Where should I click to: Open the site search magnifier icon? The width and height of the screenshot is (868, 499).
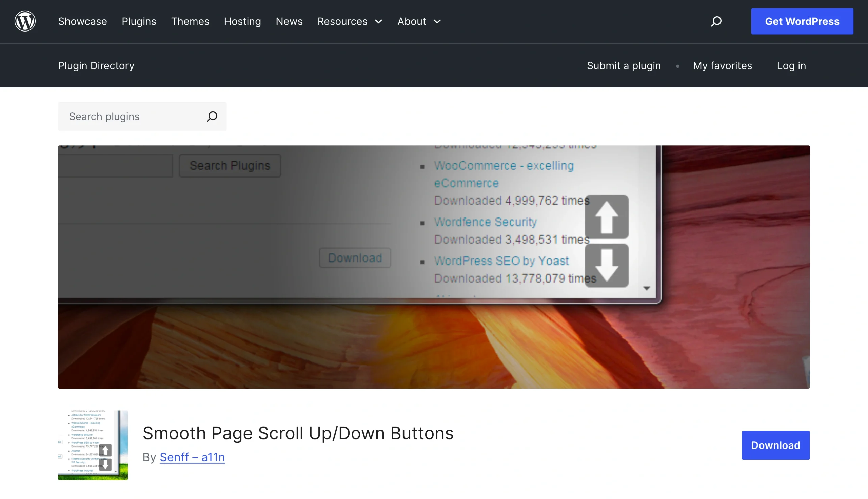coord(716,21)
